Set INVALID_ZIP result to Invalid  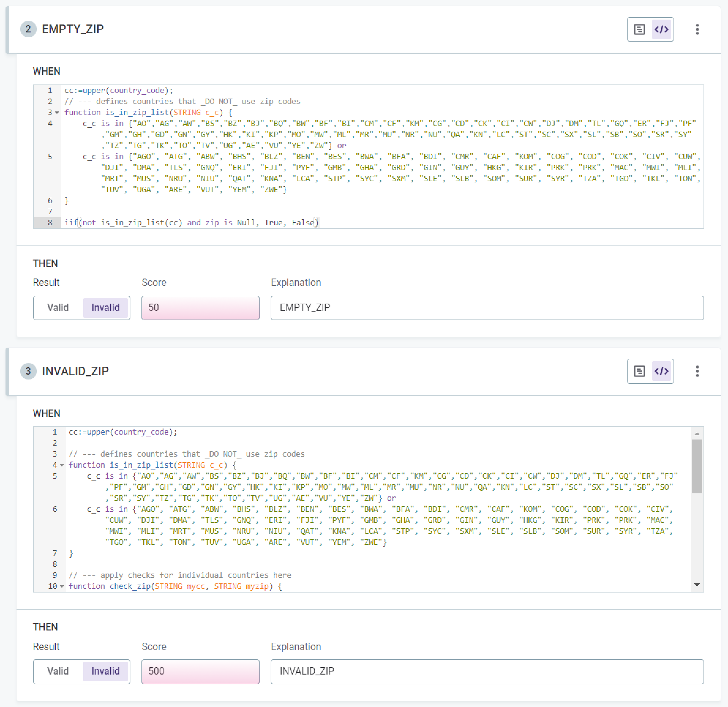[x=106, y=671]
